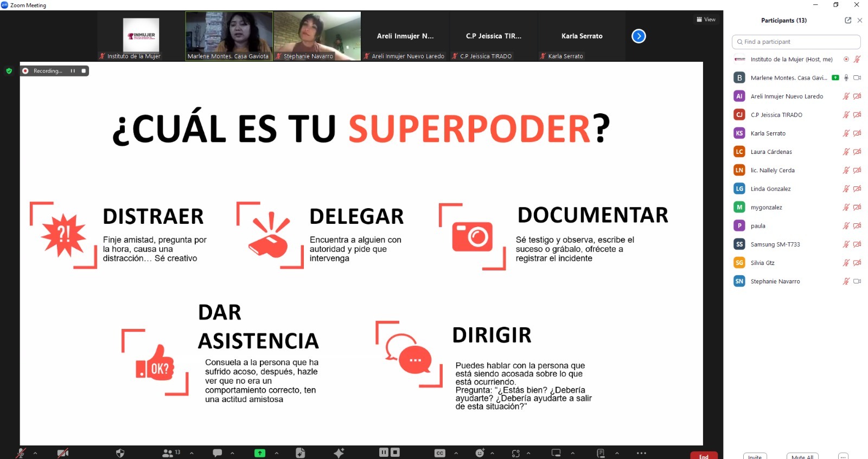
Task: Open the Share Screen options arrow
Action: point(277,453)
